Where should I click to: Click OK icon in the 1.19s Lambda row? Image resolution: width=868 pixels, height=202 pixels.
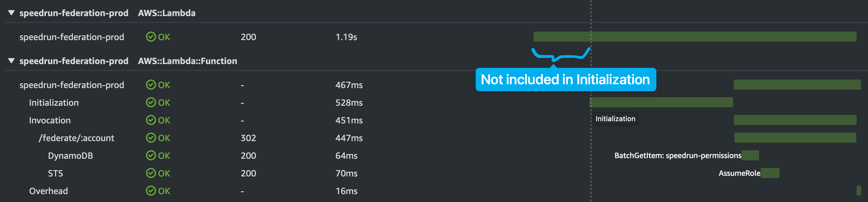[x=151, y=37]
